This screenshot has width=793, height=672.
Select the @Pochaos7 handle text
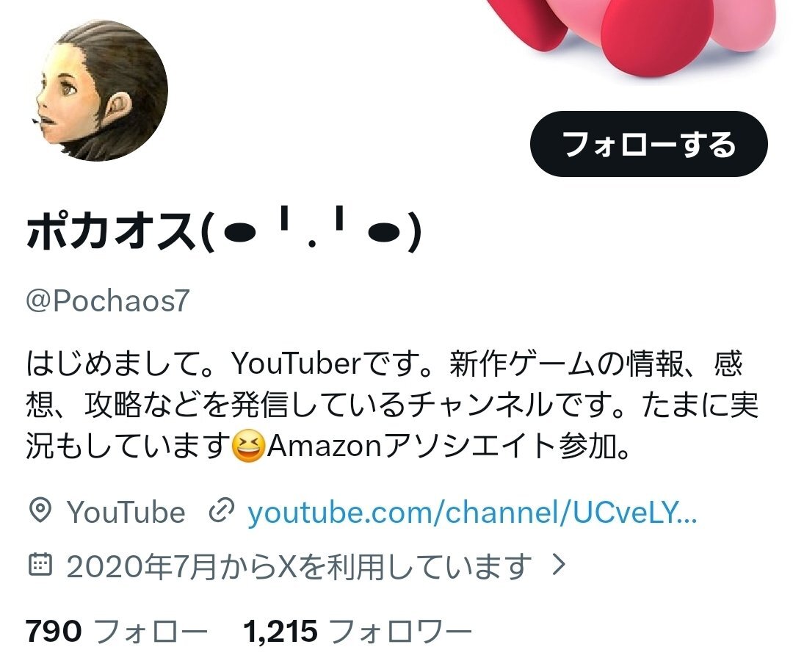pyautogui.click(x=108, y=300)
